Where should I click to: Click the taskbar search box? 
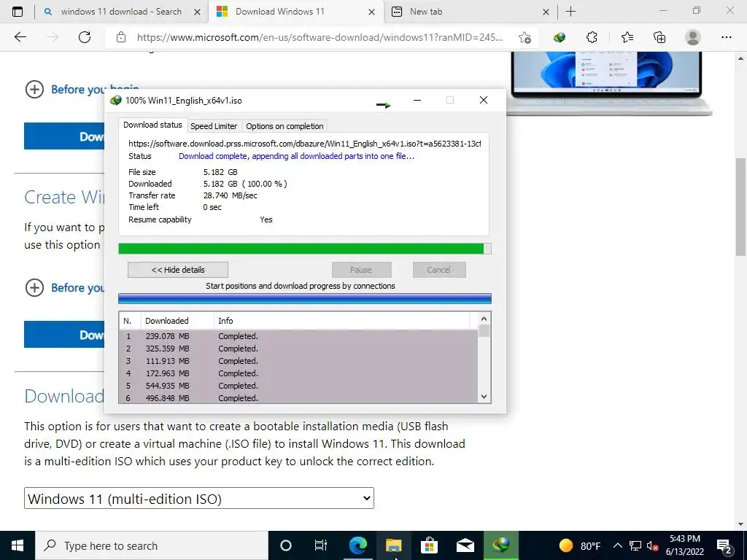point(152,545)
